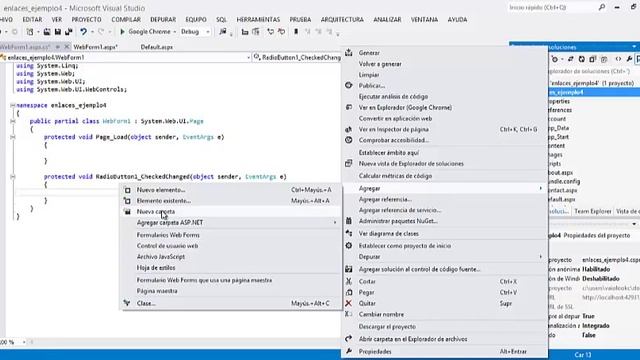This screenshot has height=360, width=640.
Task: Collapse the Page_Load method outline box
Action: 13,137
